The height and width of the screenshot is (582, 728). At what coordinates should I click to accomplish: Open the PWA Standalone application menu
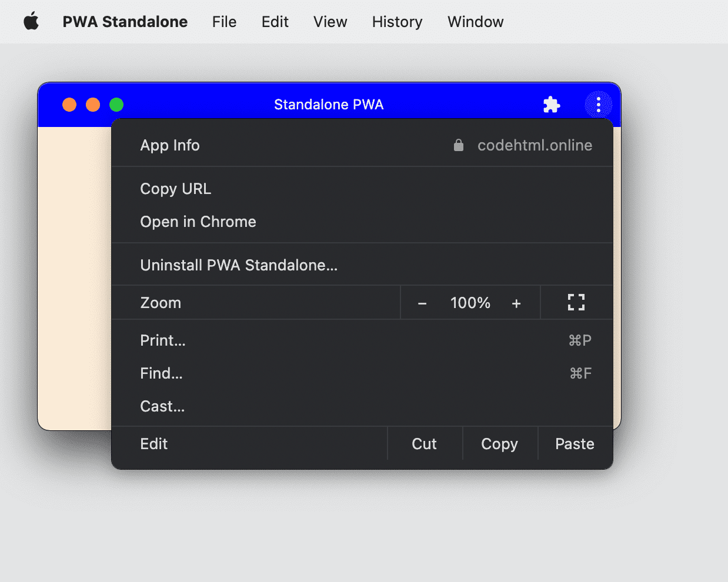[x=125, y=22]
